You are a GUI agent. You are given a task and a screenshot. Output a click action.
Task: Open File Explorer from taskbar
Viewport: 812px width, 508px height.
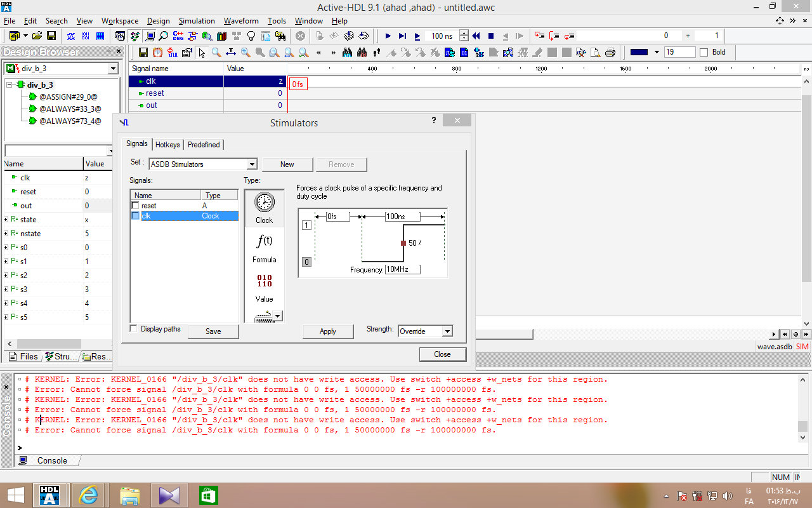(x=129, y=495)
